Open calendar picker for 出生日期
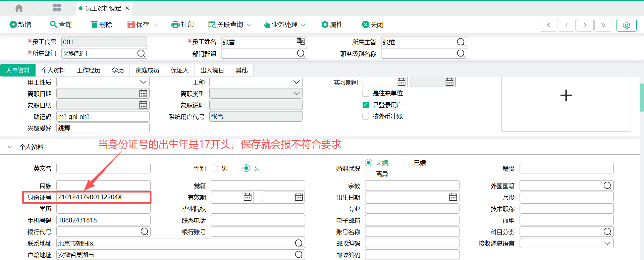Screen dimensions: 644x260 [x=453, y=197]
